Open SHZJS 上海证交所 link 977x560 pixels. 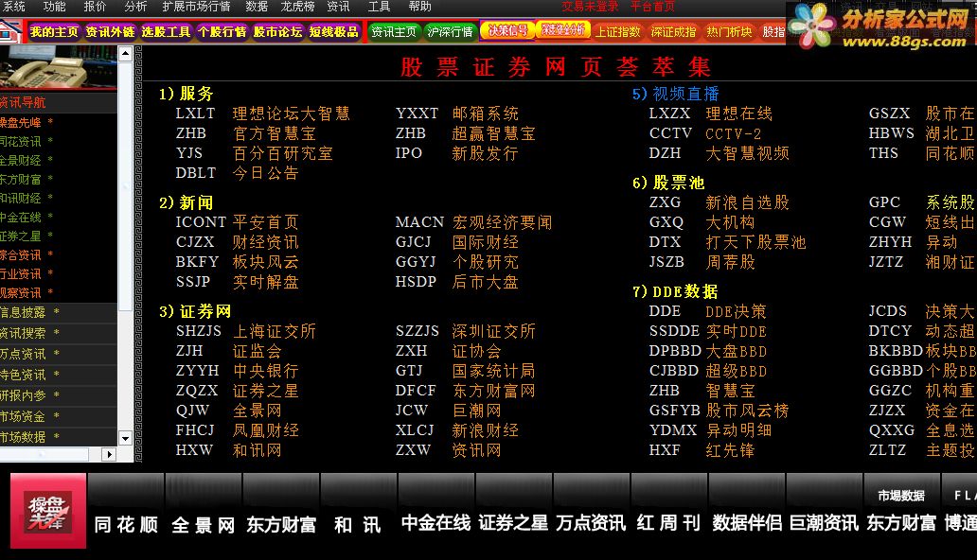pos(245,331)
